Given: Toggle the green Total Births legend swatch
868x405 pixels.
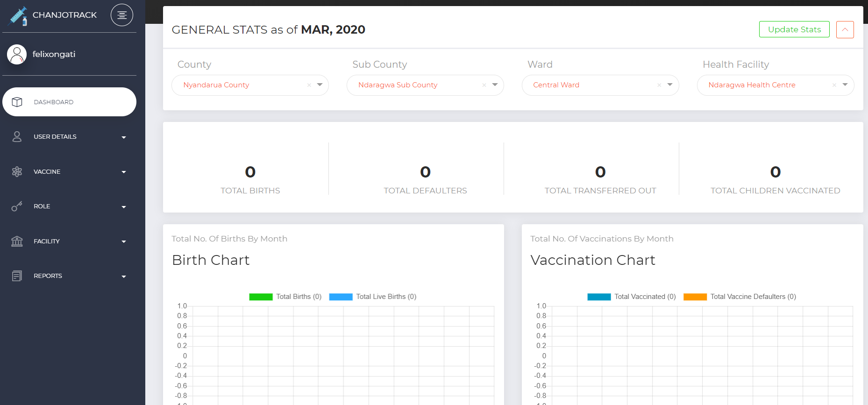Looking at the screenshot, I should [261, 297].
